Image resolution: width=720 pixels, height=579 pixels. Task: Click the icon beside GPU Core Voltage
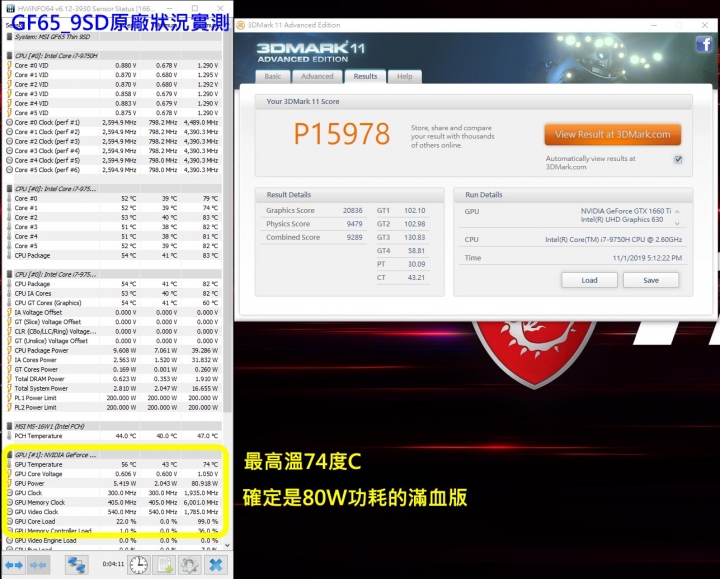[9, 474]
